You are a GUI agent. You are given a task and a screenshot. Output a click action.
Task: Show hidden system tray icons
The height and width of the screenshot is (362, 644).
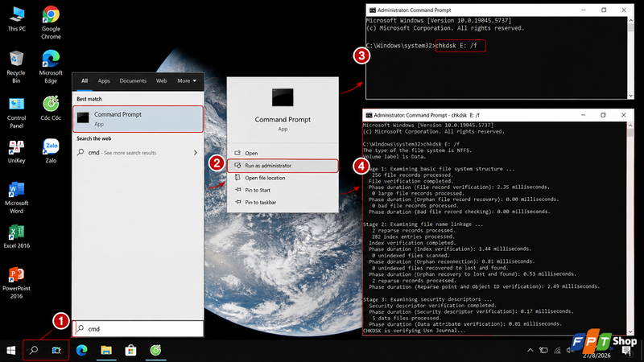[530, 351]
